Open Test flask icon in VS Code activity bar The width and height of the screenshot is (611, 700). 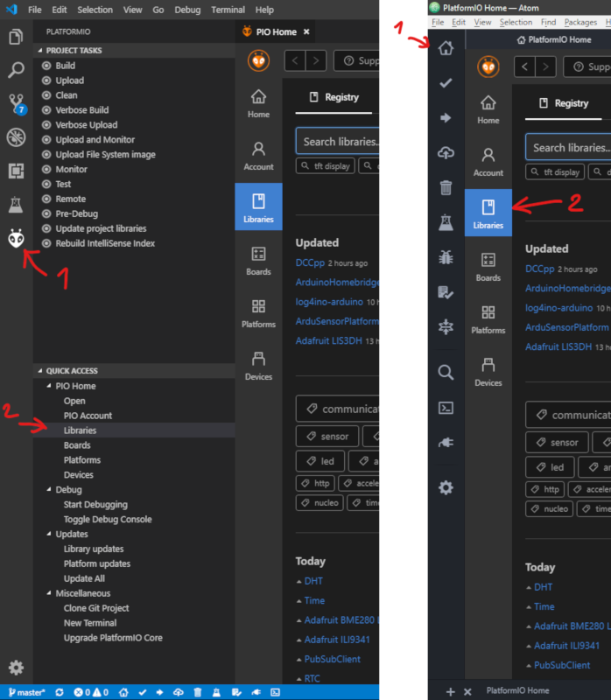(x=16, y=205)
